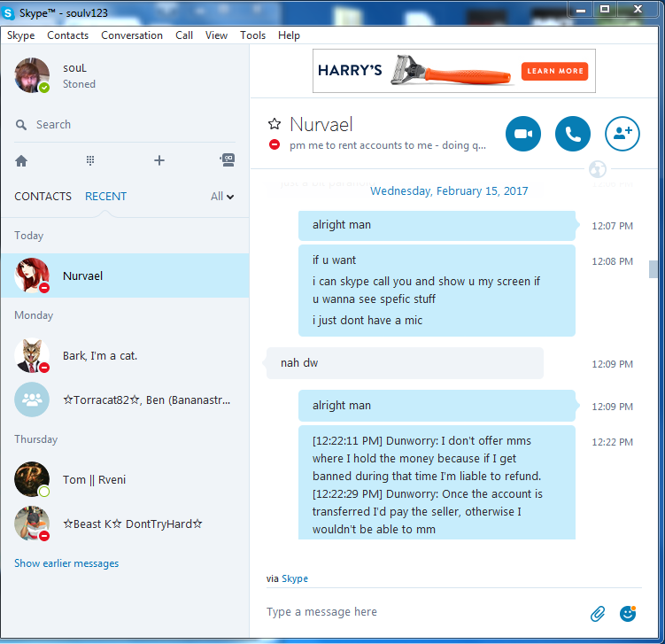The height and width of the screenshot is (644, 665).
Task: Click the 12:22 PM timestamp
Action: point(613,442)
